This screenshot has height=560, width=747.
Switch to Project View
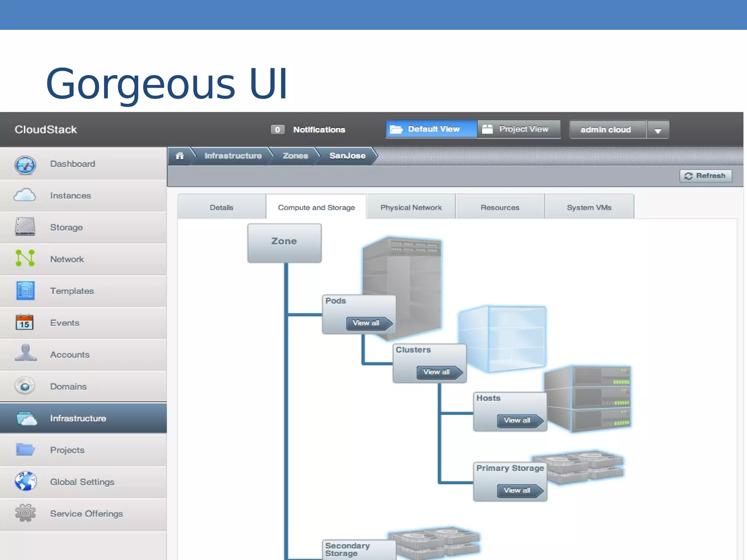(x=518, y=129)
